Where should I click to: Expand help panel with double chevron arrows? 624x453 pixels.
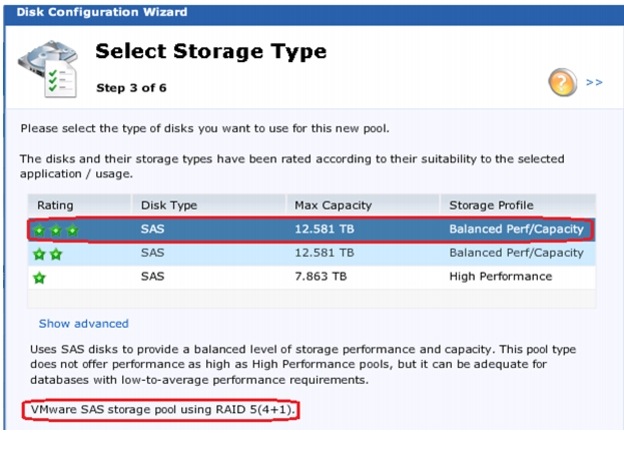pos(594,82)
